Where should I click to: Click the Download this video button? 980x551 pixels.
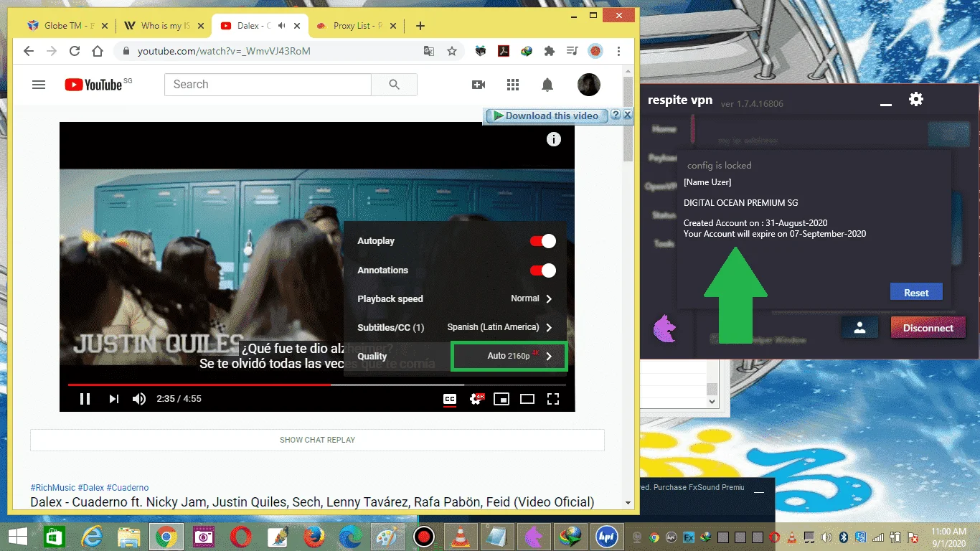(546, 116)
